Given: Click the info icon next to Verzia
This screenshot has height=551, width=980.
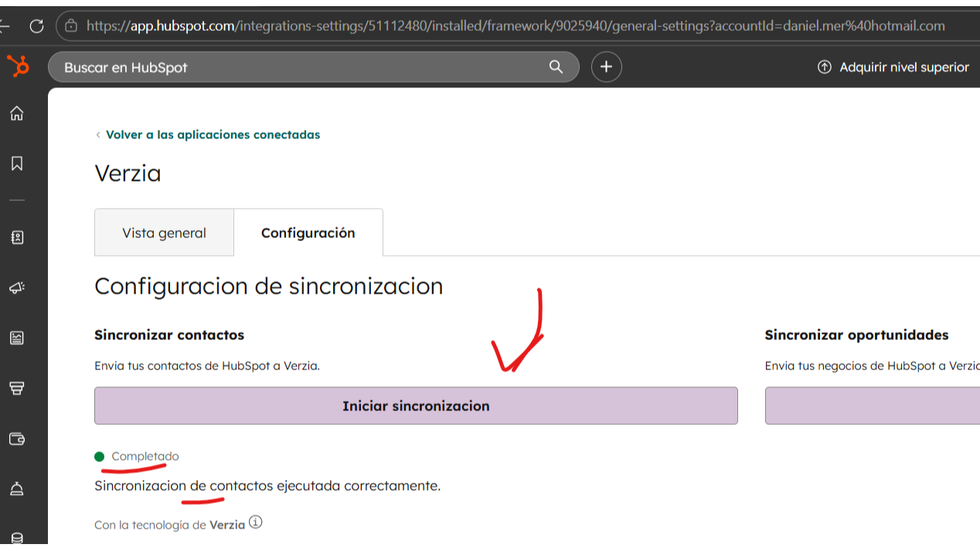Looking at the screenshot, I should click(x=256, y=522).
